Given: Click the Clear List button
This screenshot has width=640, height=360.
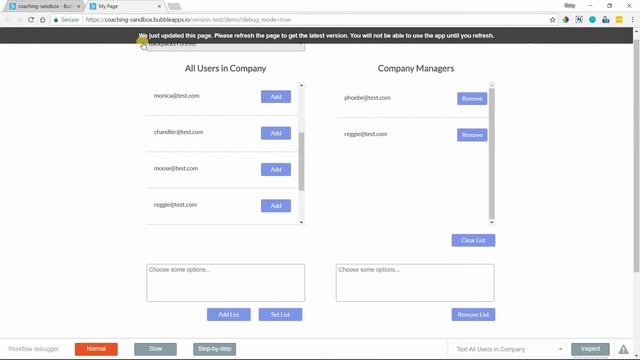Looking at the screenshot, I should pos(473,240).
